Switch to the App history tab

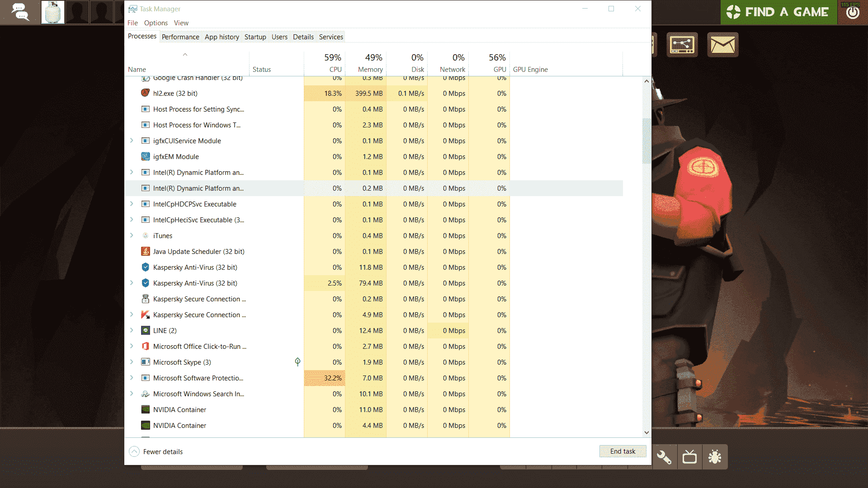point(222,37)
